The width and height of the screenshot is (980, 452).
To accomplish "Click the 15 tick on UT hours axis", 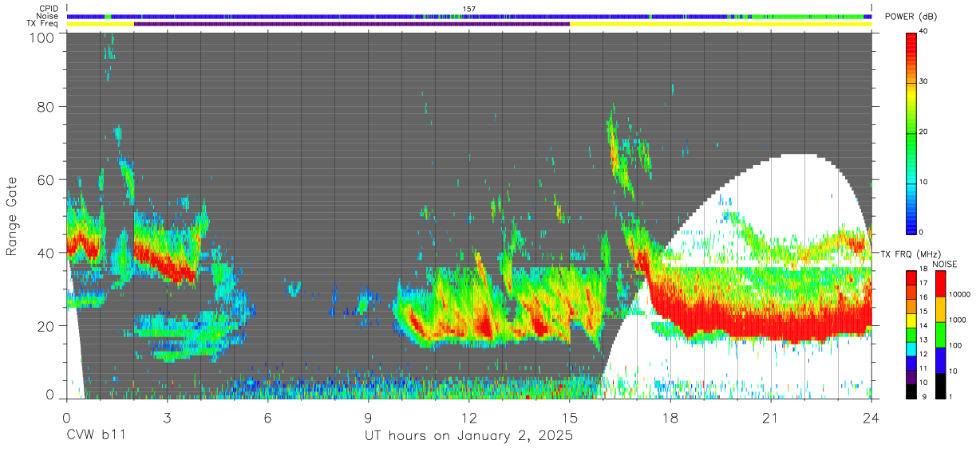I will [x=569, y=418].
